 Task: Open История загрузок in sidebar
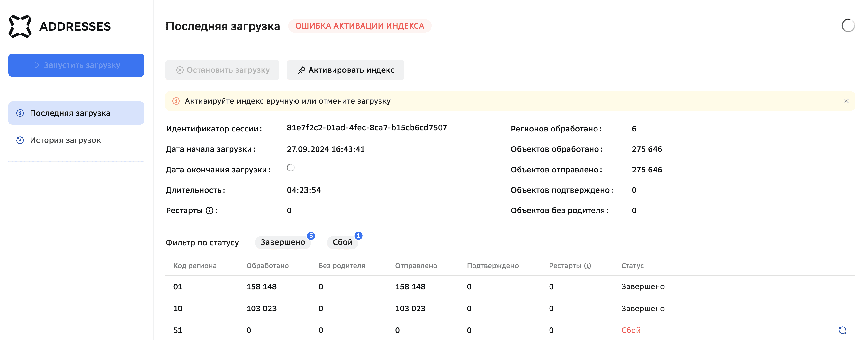[x=65, y=140]
